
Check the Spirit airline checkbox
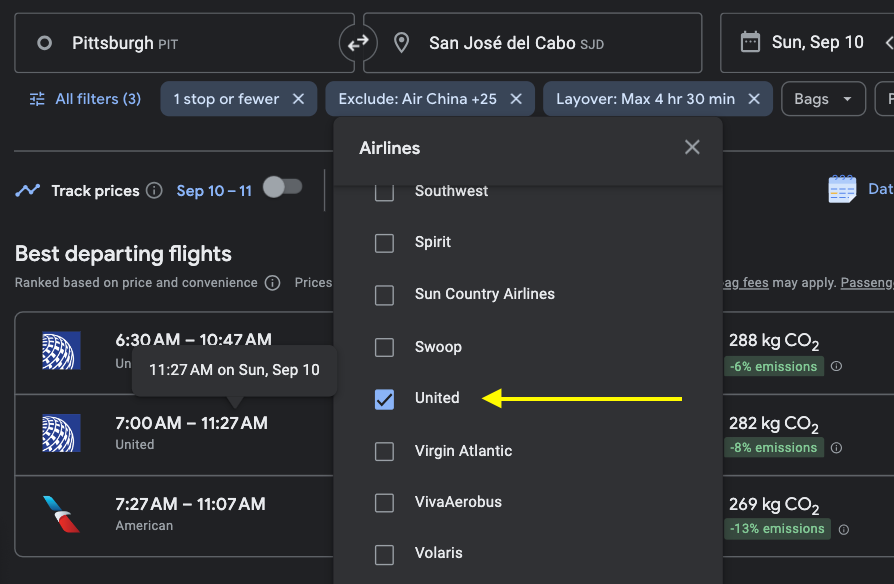coord(384,243)
